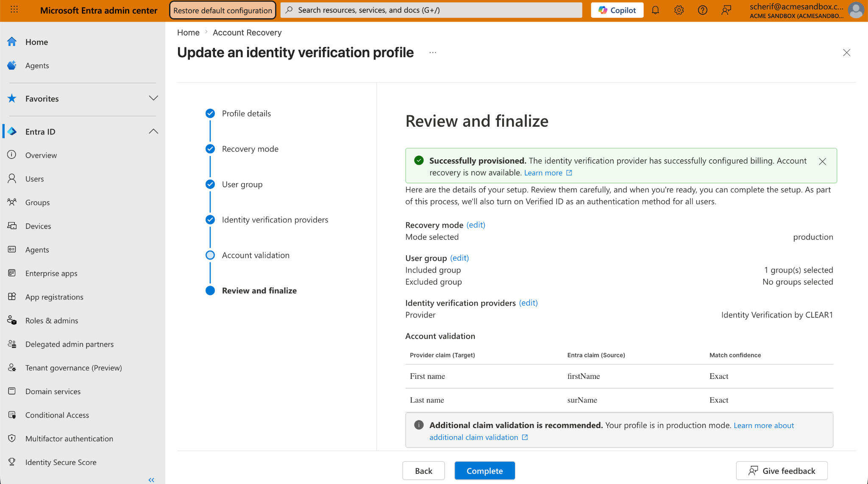Click the Groups people icon
Viewport: 868px width, 484px height.
[12, 202]
